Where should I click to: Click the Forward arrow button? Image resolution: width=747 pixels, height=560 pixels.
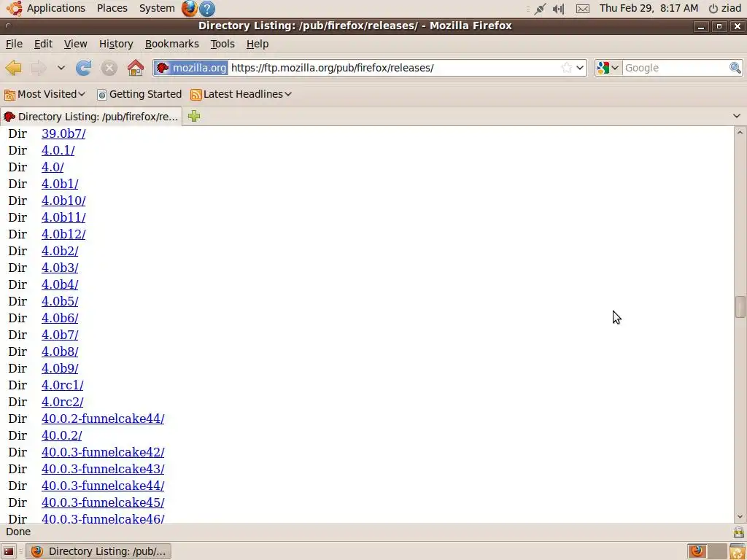38,68
